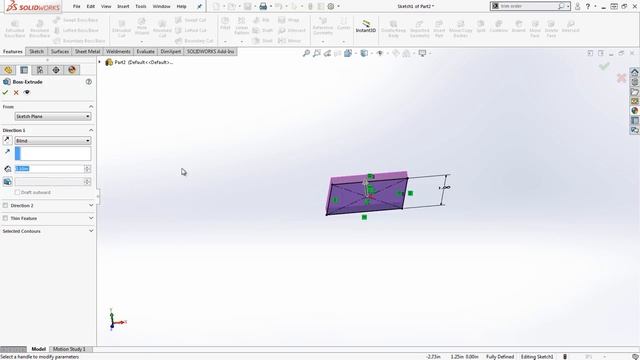Viewport: 640px width, 360px height.
Task: Switch to the Sheet Metal ribbon tab
Action: (87, 51)
